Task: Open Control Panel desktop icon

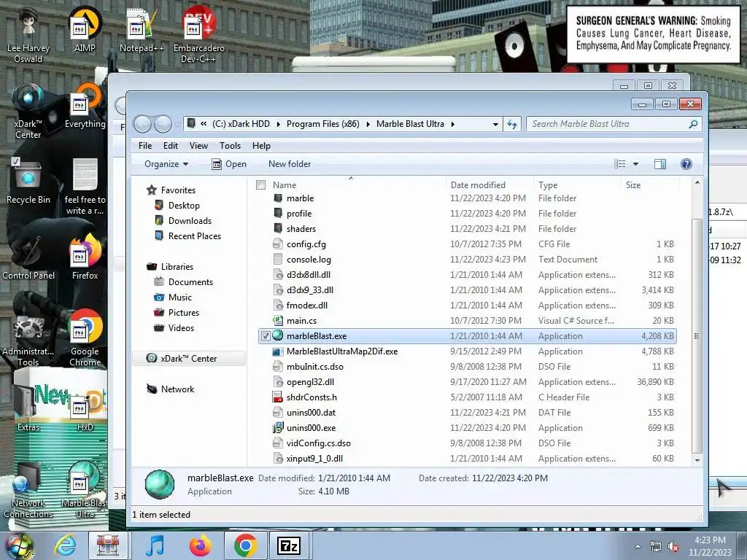Action: coord(28,257)
